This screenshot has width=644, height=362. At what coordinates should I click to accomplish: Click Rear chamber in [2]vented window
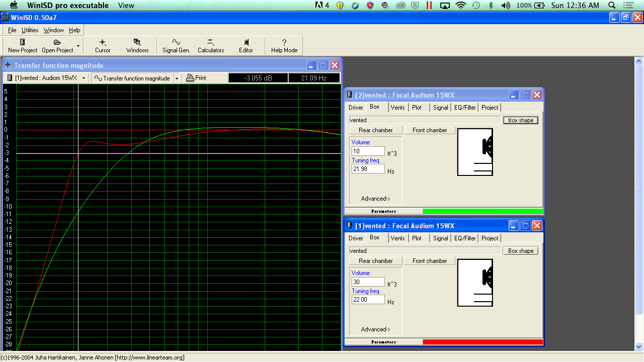(375, 130)
